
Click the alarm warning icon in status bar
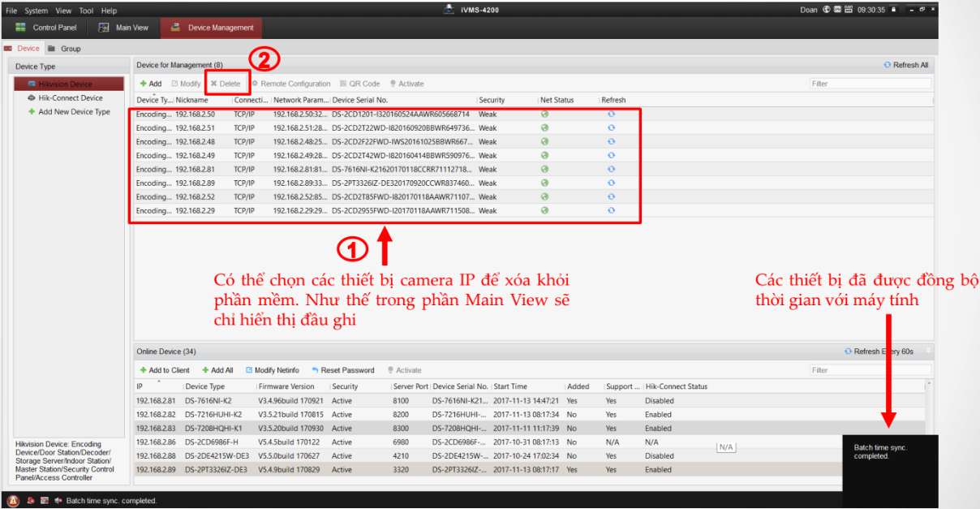tap(12, 500)
